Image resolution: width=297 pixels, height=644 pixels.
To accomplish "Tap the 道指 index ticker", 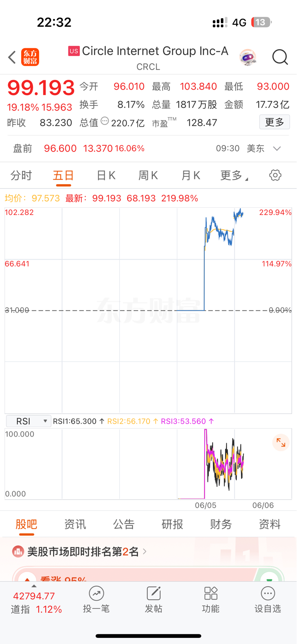I will click(36, 603).
